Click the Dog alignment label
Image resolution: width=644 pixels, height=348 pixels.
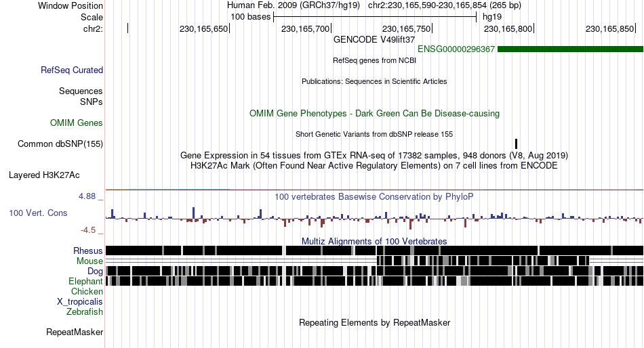tap(95, 271)
